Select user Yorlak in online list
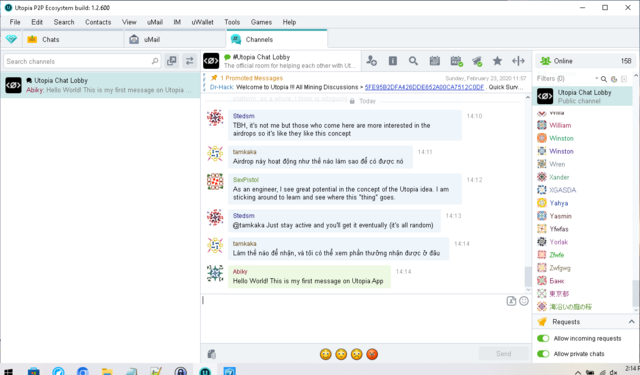The width and height of the screenshot is (640, 375). click(x=558, y=242)
